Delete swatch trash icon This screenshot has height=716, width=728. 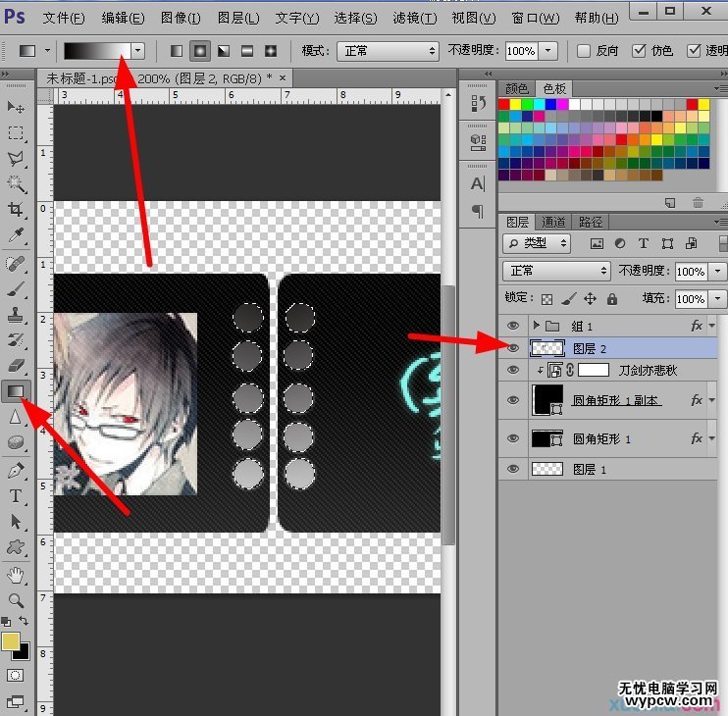pyautogui.click(x=698, y=203)
